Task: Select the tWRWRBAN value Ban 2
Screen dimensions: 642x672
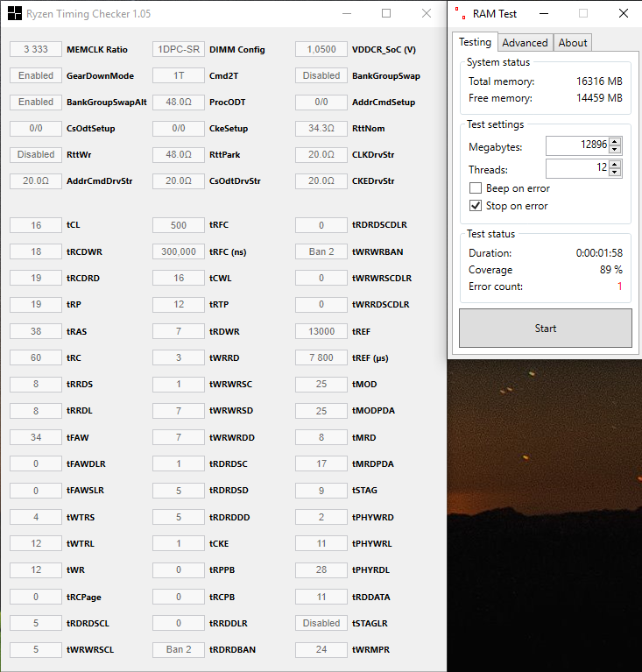Action: pyautogui.click(x=321, y=251)
